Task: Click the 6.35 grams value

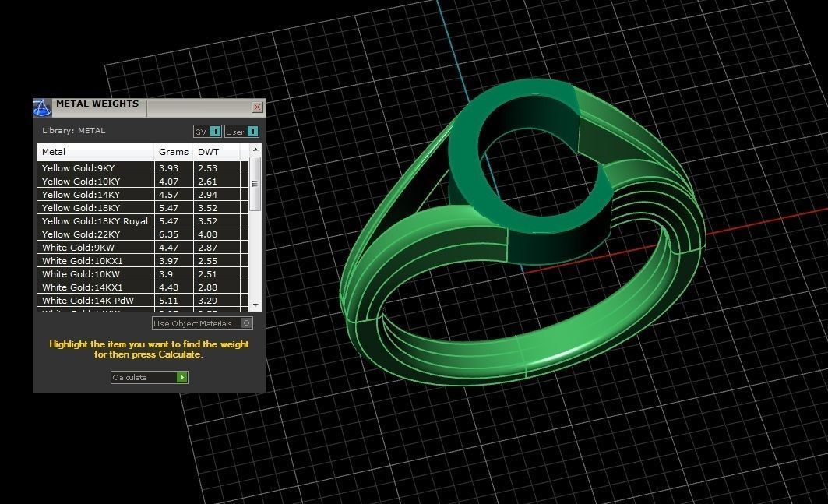Action: pyautogui.click(x=168, y=234)
